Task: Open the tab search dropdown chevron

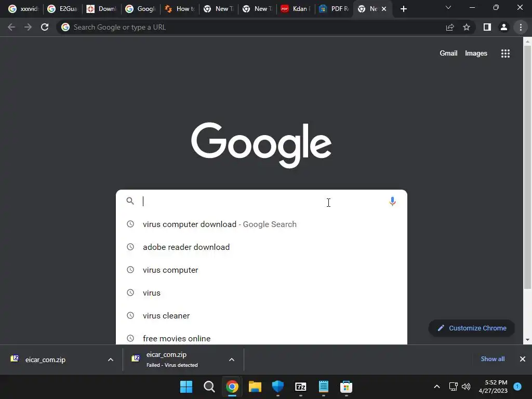Action: pos(448,7)
